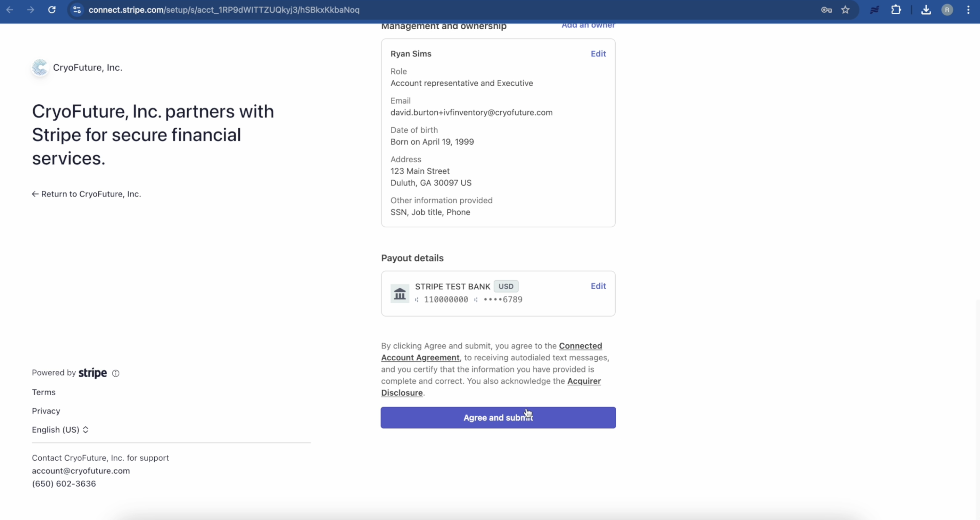Screen dimensions: 980x520
Task: Click the info icon next to Powered by stripe
Action: (116, 373)
